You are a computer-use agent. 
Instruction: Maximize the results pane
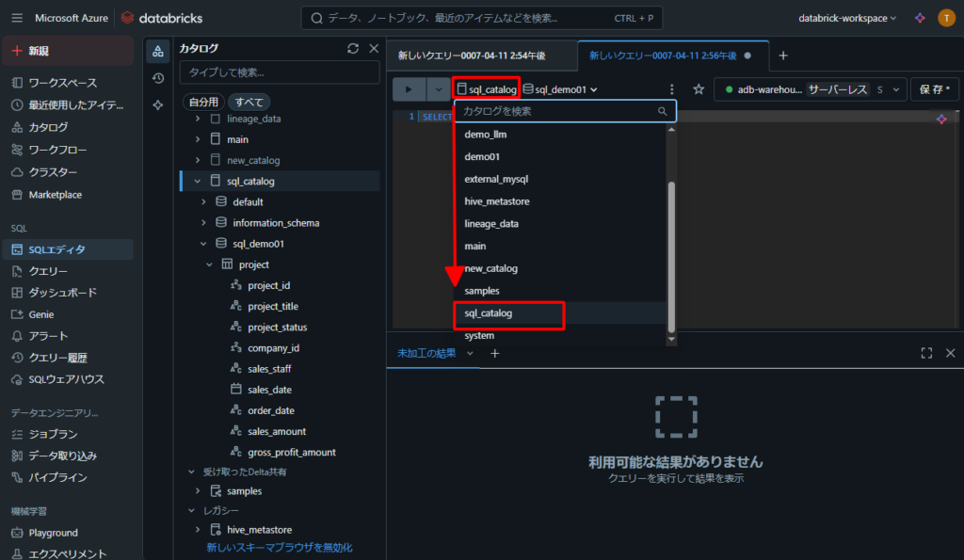coord(926,353)
